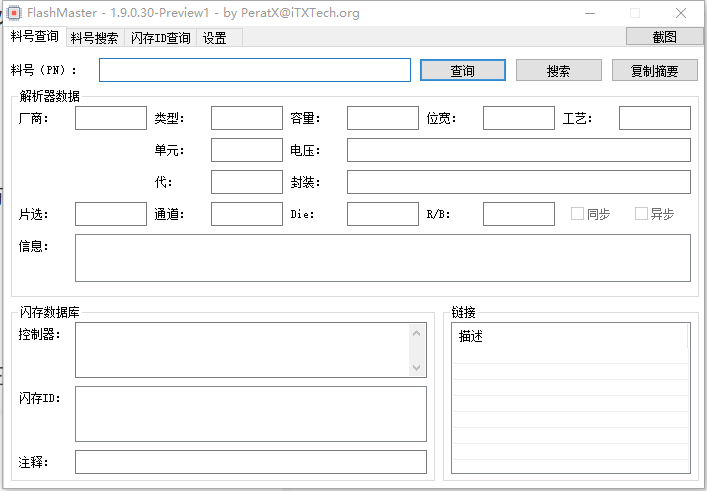Click the 注释 field
Viewport: 707px width, 491px height.
pos(251,462)
